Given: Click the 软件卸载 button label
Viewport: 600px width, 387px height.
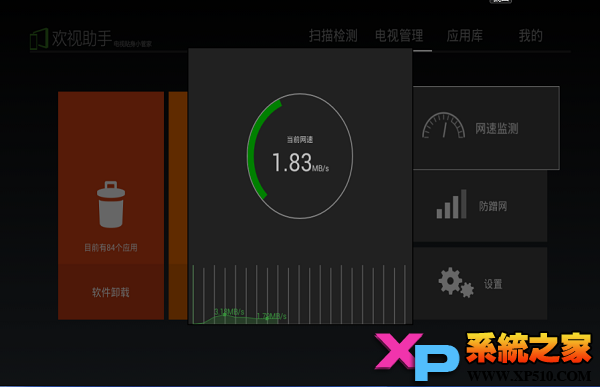Looking at the screenshot, I should click(x=111, y=292).
